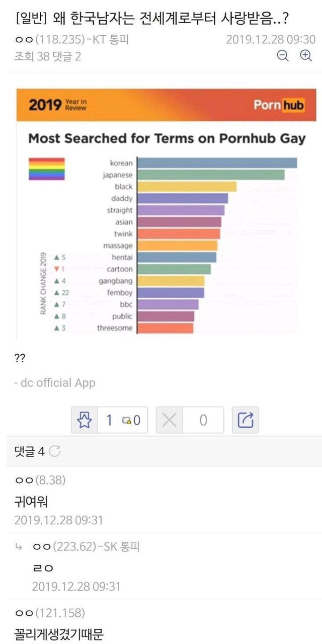Tap the share post icon
Image resolution: width=322 pixels, height=644 pixels.
(x=245, y=420)
